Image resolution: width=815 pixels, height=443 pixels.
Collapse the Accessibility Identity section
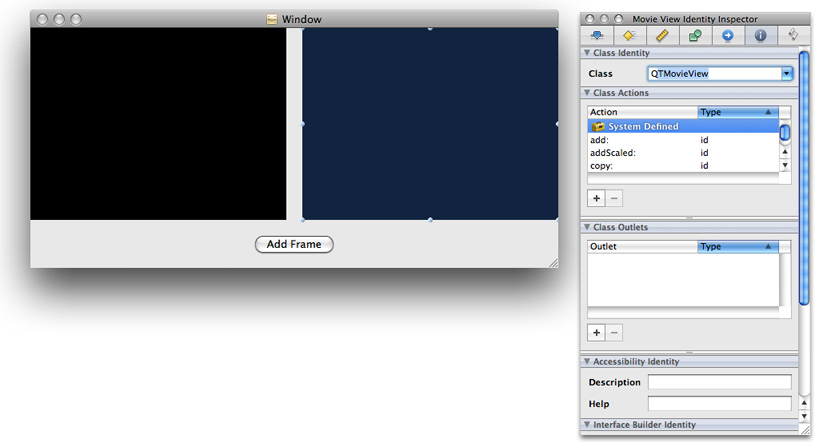pyautogui.click(x=587, y=361)
